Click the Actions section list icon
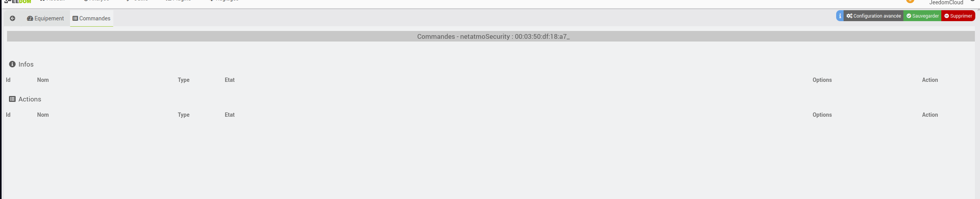This screenshot has width=980, height=199. tap(12, 99)
